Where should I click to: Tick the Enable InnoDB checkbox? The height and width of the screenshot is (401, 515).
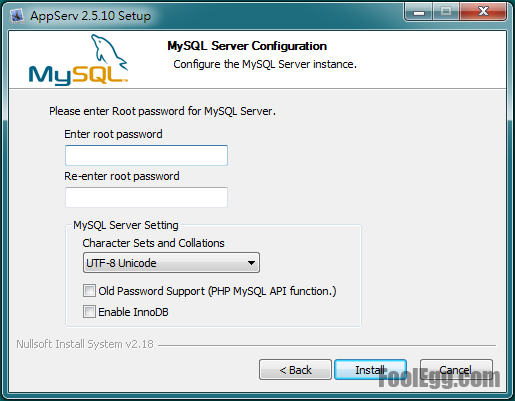(x=89, y=312)
